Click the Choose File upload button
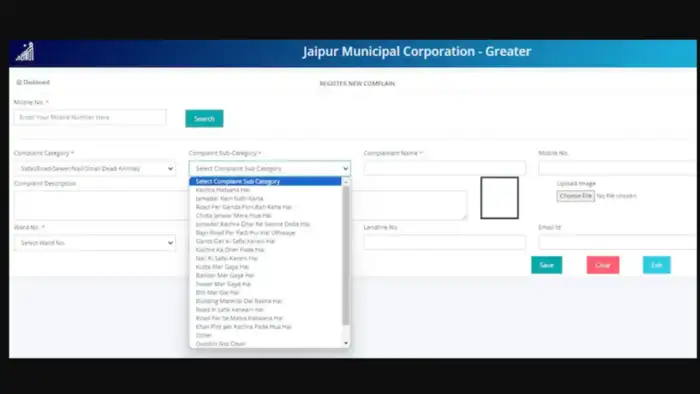 [575, 196]
